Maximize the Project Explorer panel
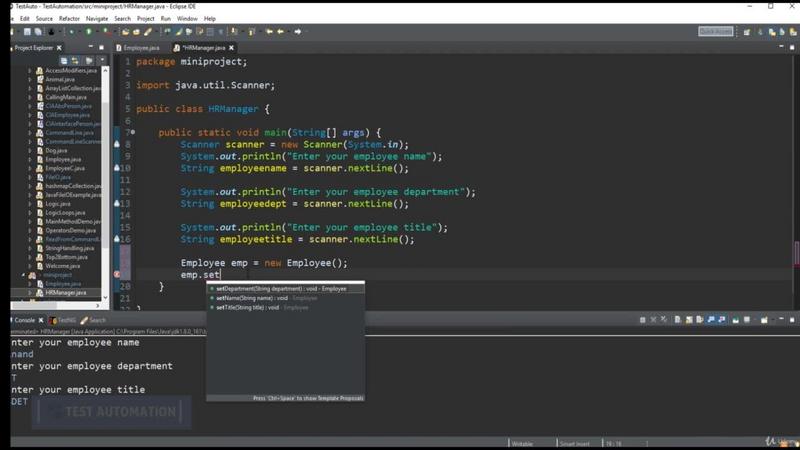This screenshot has height=450, width=800. (x=101, y=47)
